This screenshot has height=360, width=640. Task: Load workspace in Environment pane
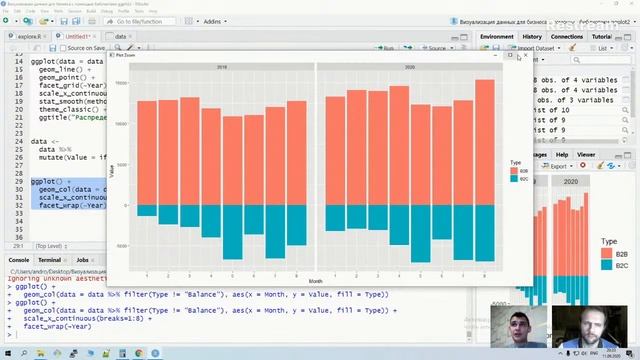pyautogui.click(x=484, y=48)
